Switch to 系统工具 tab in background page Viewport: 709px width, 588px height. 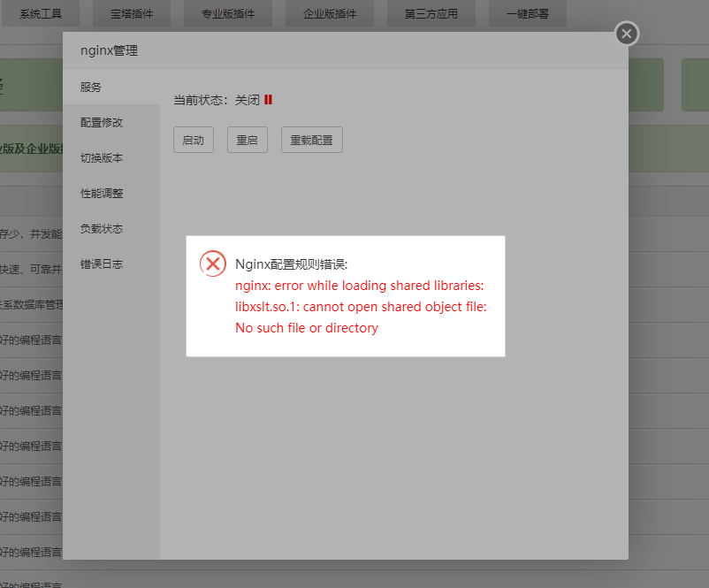pyautogui.click(x=41, y=13)
